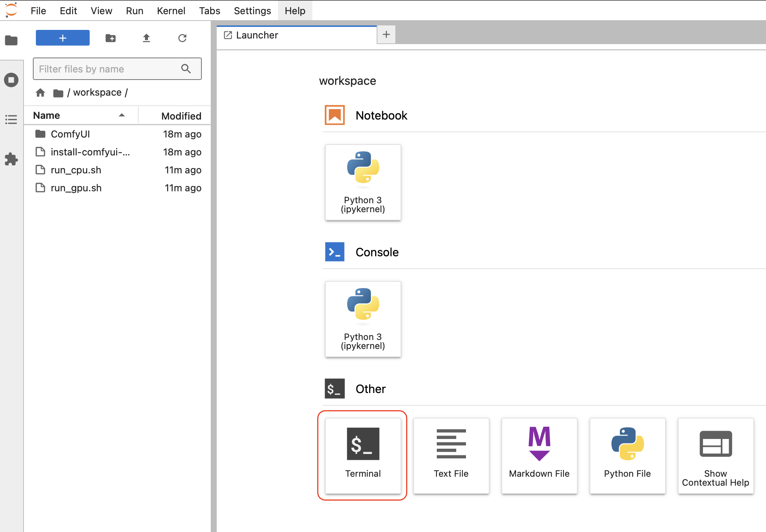Image resolution: width=766 pixels, height=532 pixels.
Task: Open the Terminal launcher card
Action: click(362, 455)
